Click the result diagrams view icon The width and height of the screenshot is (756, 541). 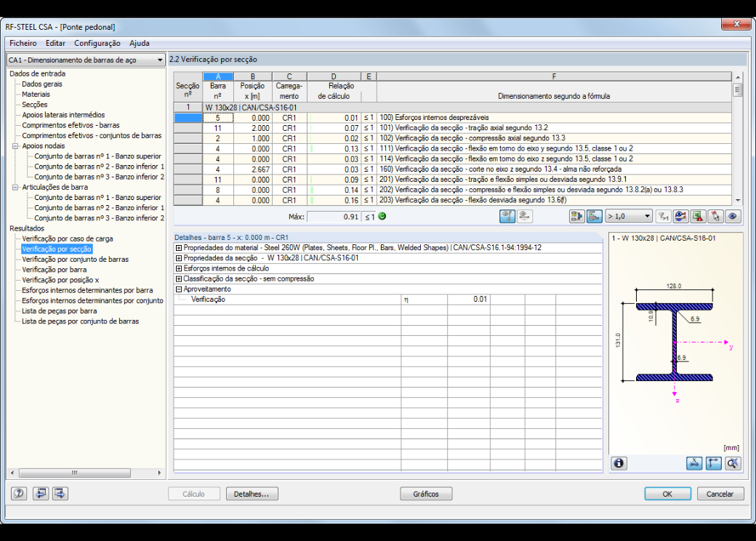(x=681, y=217)
